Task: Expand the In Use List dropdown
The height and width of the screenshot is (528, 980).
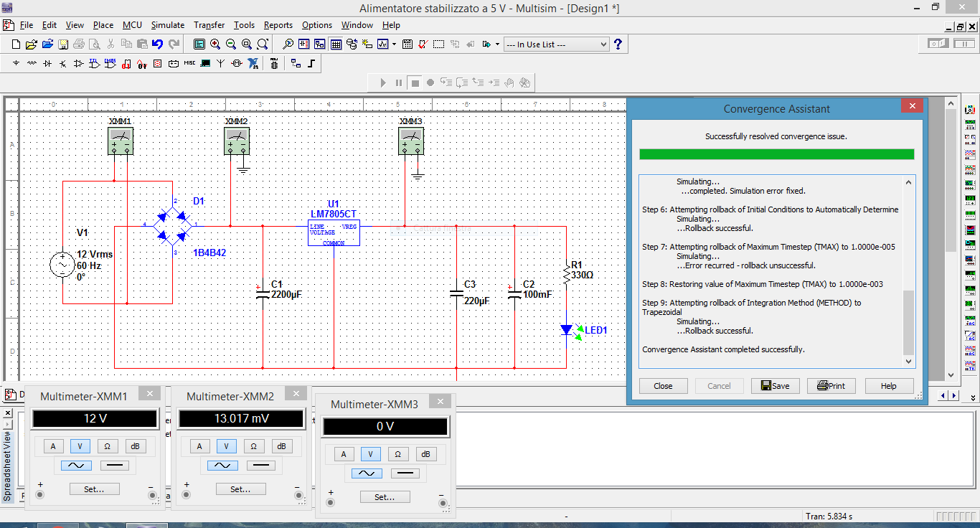Action: pos(603,44)
